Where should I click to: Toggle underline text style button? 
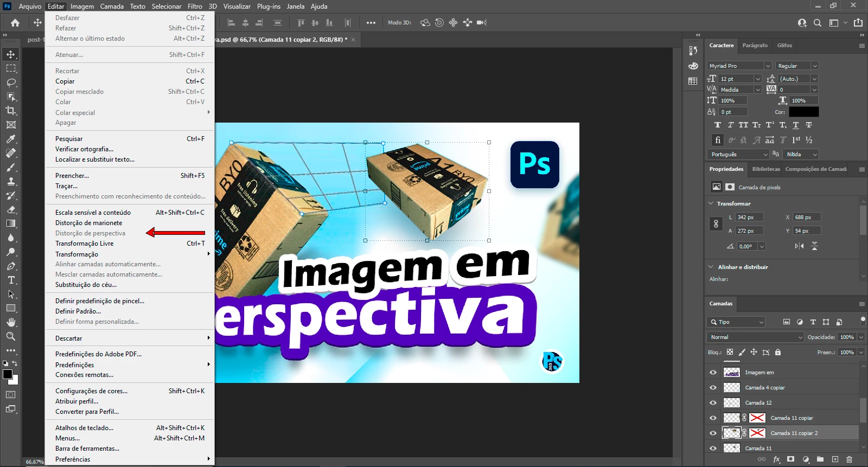tap(796, 125)
